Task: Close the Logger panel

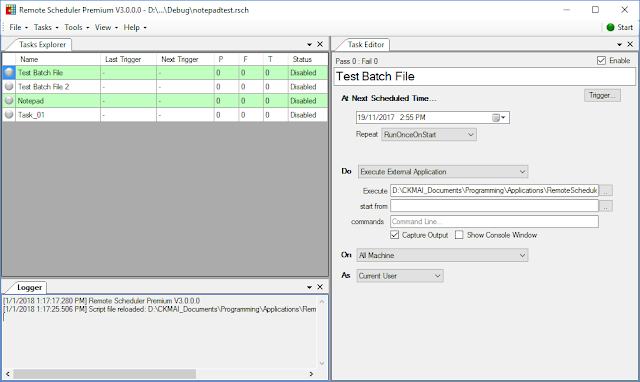Action: 320,287
